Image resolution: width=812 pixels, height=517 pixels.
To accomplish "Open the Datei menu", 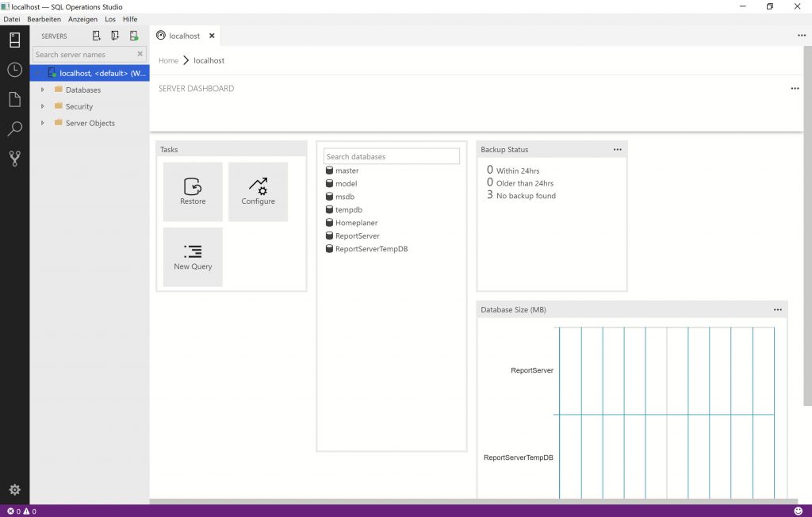I will pyautogui.click(x=11, y=19).
